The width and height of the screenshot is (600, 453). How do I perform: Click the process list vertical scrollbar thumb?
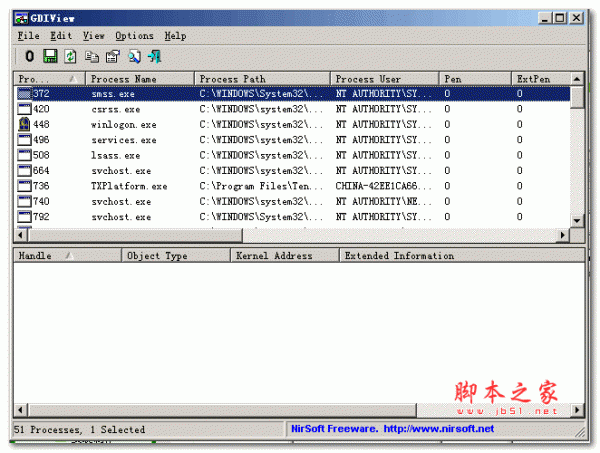click(x=577, y=97)
